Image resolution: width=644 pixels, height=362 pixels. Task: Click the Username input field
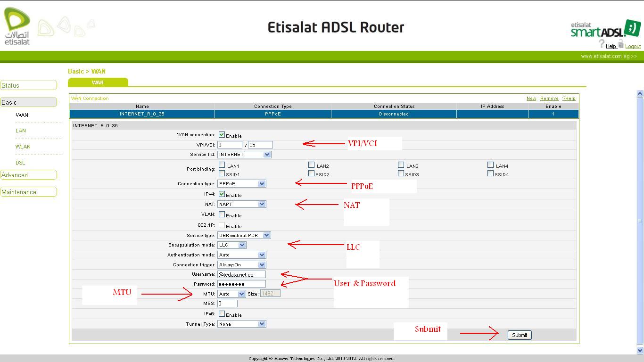[241, 274]
